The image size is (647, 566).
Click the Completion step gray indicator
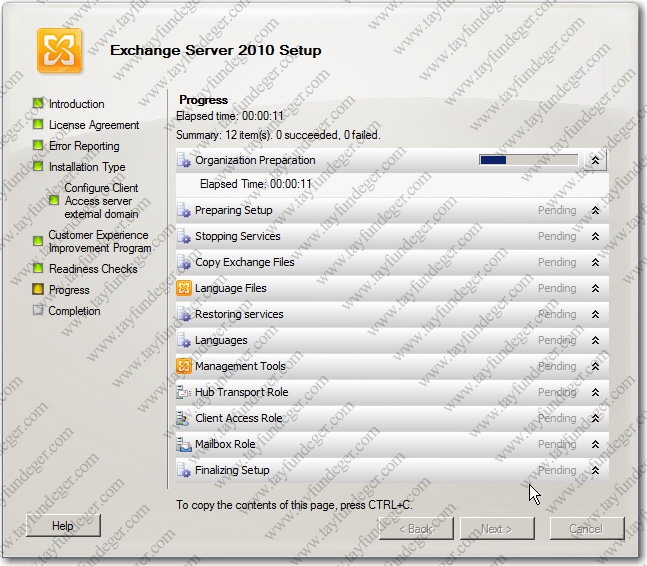click(x=38, y=310)
